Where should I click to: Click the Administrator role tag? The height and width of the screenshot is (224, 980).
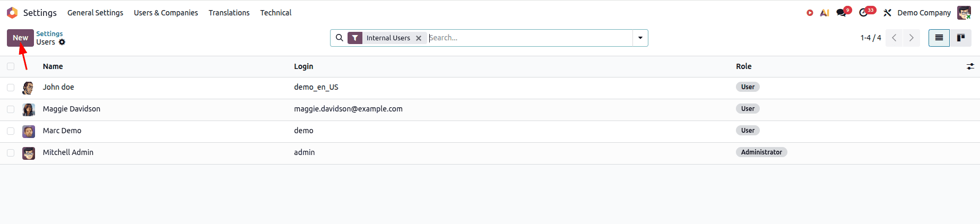[x=761, y=152]
